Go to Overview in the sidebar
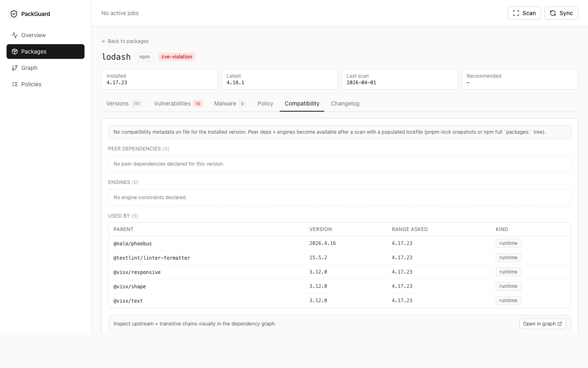The width and height of the screenshot is (588, 368). point(45,35)
